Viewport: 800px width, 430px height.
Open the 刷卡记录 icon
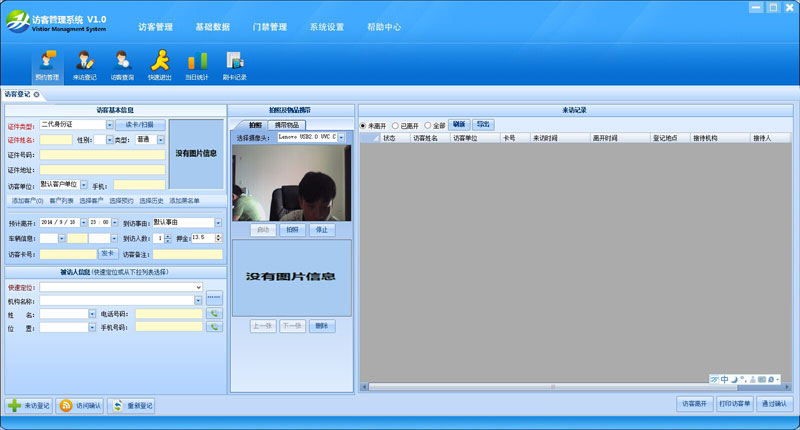[x=235, y=65]
